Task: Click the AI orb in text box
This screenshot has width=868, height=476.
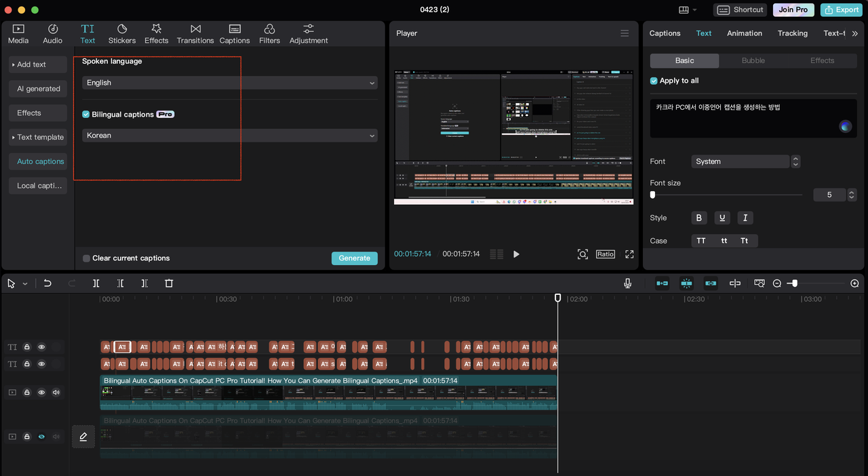Action: (x=845, y=126)
